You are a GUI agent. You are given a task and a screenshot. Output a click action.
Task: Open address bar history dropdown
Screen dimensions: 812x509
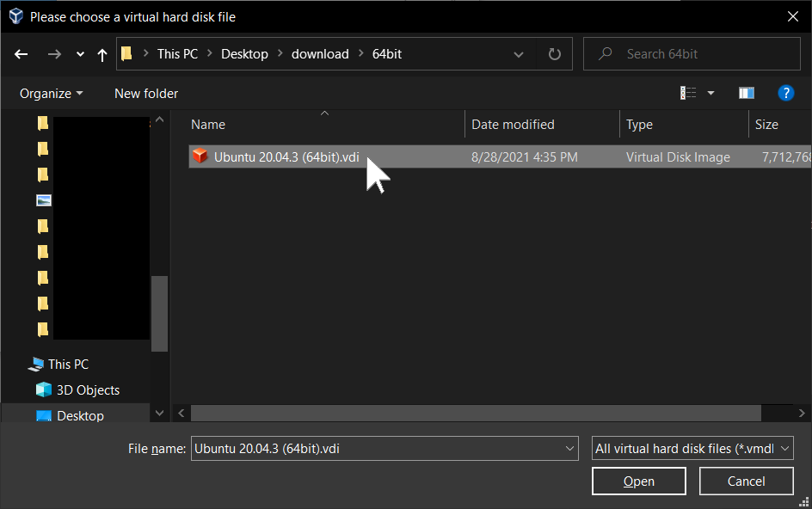pyautogui.click(x=518, y=54)
